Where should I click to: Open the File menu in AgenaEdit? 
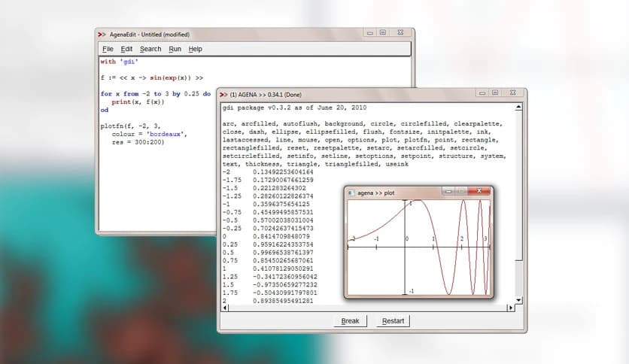108,49
